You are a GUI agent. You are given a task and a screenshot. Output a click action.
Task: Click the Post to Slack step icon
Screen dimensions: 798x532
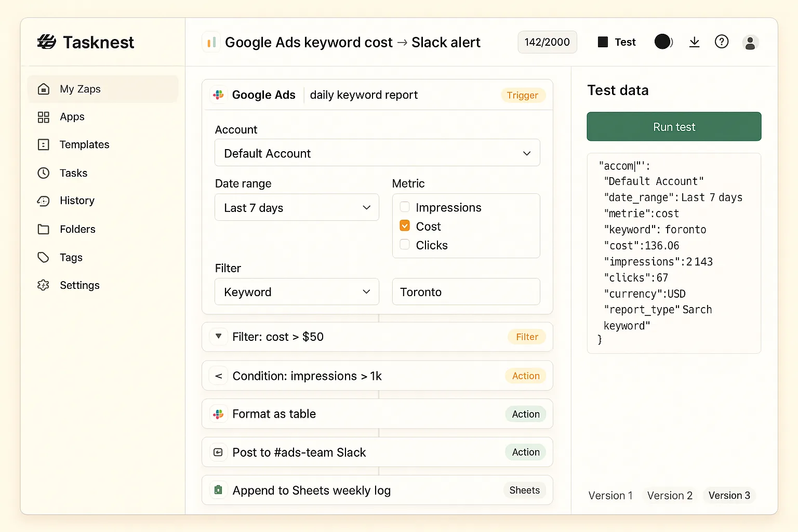(219, 452)
